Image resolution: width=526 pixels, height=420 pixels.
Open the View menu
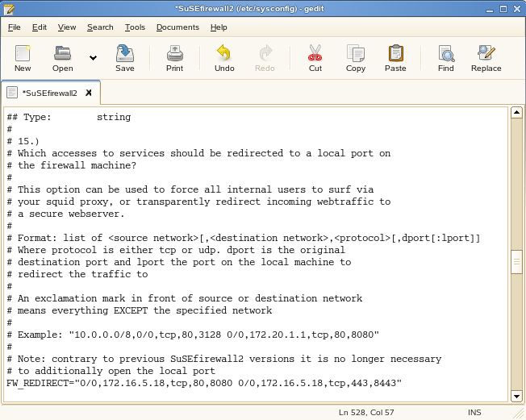coord(67,27)
